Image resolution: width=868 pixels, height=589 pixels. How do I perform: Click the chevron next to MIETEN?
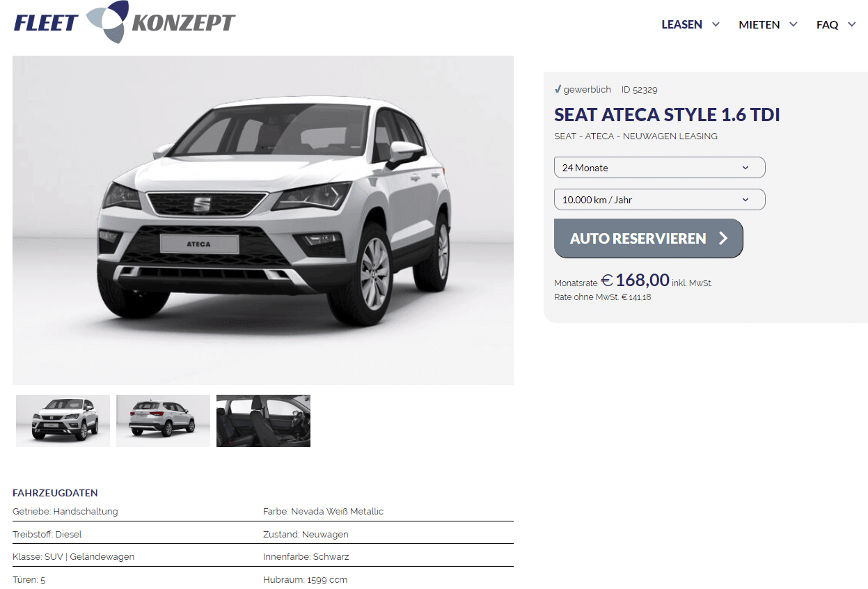coord(793,24)
